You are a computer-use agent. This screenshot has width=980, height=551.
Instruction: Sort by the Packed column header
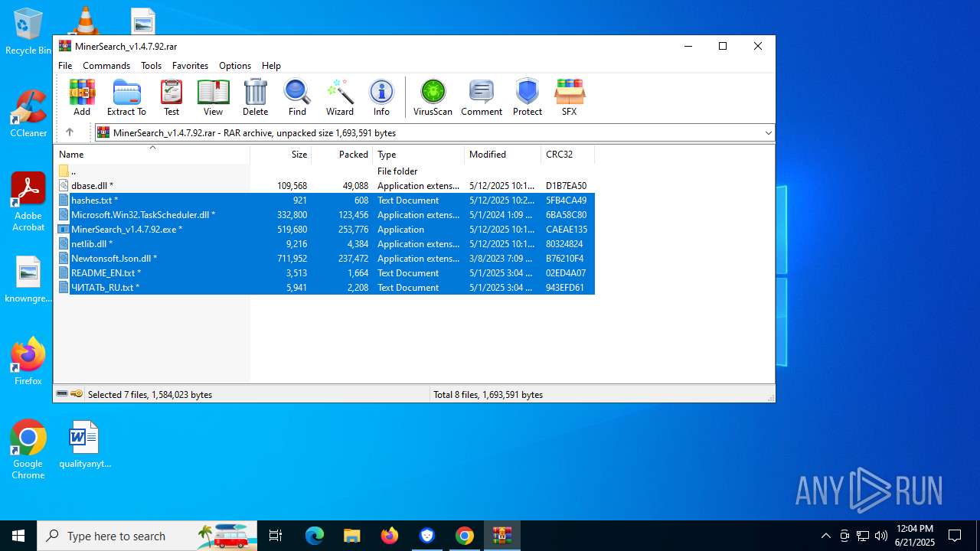342,155
